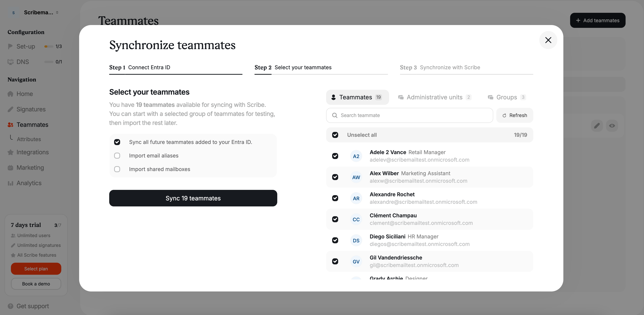Enable Import shared mailboxes checkbox
Viewport: 644px width, 315px height.
[x=117, y=169]
